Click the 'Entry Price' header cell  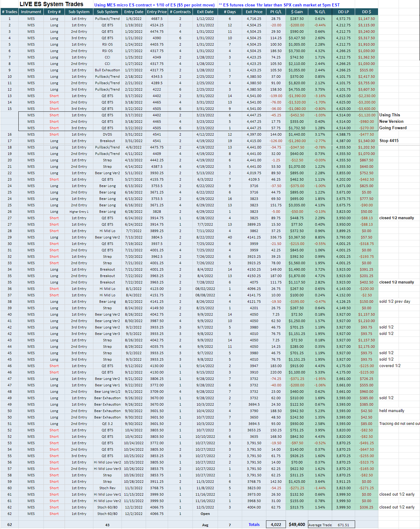[157, 12]
